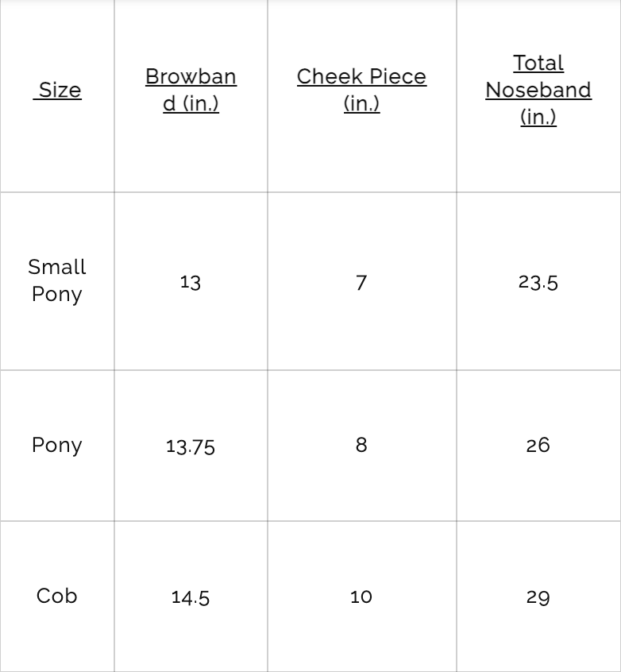Select the Pony size row label

(x=56, y=445)
